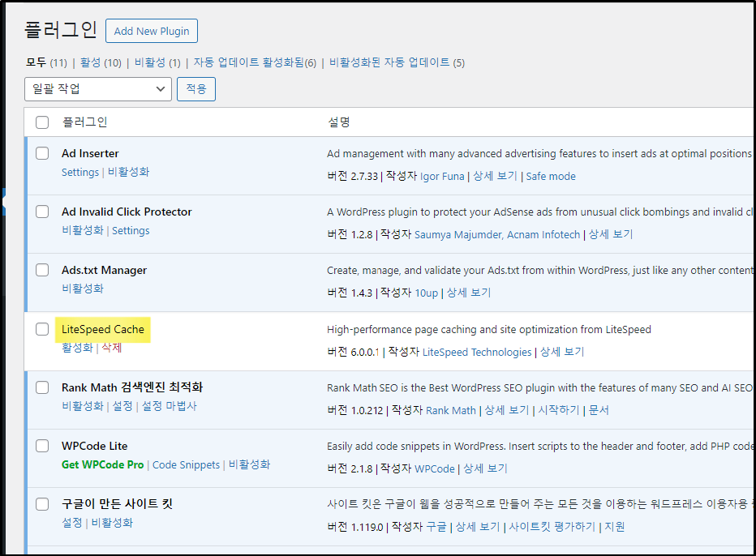Open LiteSpeed Cache 상세 보기 link
Screen dimensions: 756x556
[x=562, y=353]
